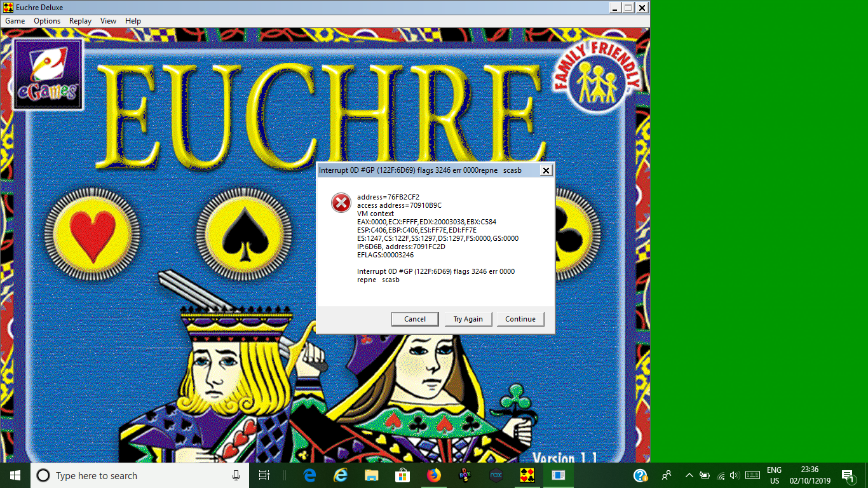This screenshot has height=488, width=868.
Task: Open the Help menu
Action: pos(133,21)
